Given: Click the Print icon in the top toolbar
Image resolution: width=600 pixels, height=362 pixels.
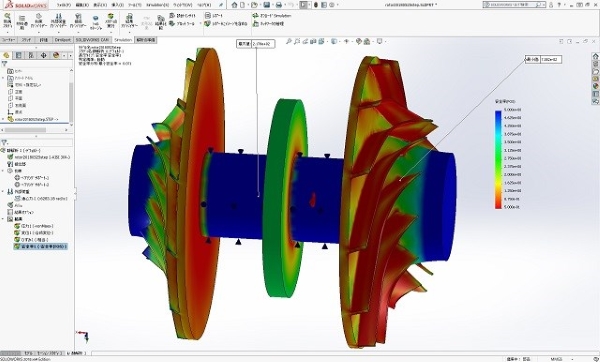Looking at the screenshot, I should [279, 5].
